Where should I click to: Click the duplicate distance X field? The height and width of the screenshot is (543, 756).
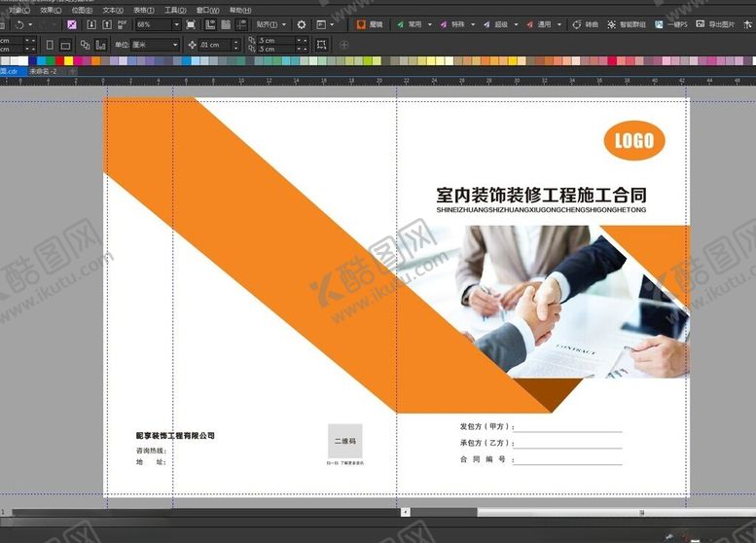click(x=276, y=41)
